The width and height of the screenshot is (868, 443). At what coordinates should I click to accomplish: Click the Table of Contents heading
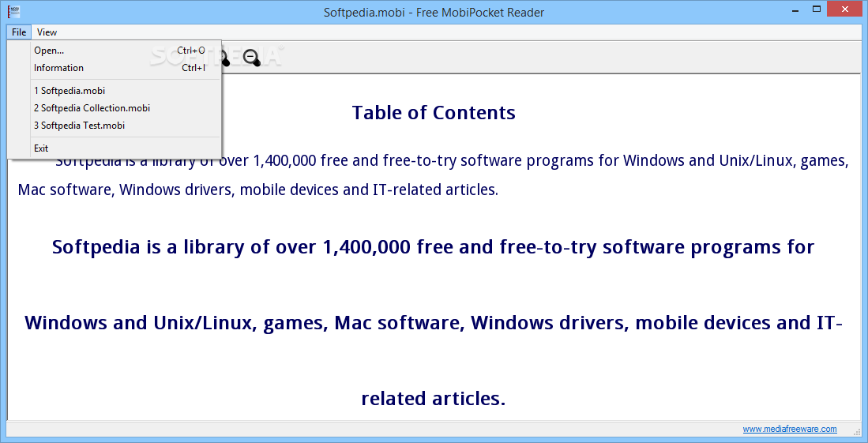[434, 112]
